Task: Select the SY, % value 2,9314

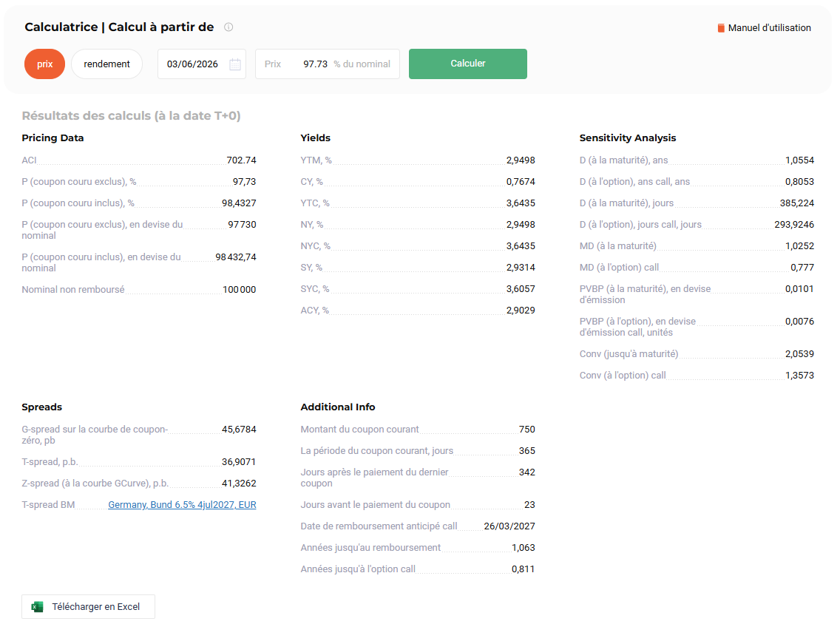Action: (521, 268)
